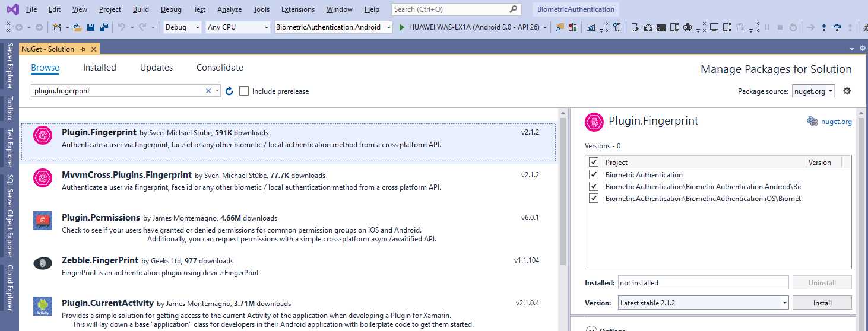Open the Any CPU platform dropdown
The image size is (868, 331).
[x=237, y=27]
